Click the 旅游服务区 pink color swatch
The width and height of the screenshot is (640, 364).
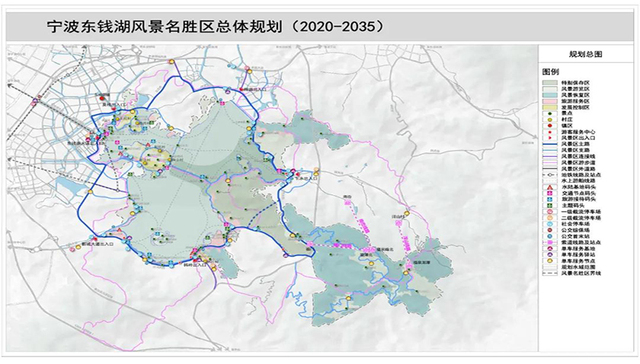550,101
